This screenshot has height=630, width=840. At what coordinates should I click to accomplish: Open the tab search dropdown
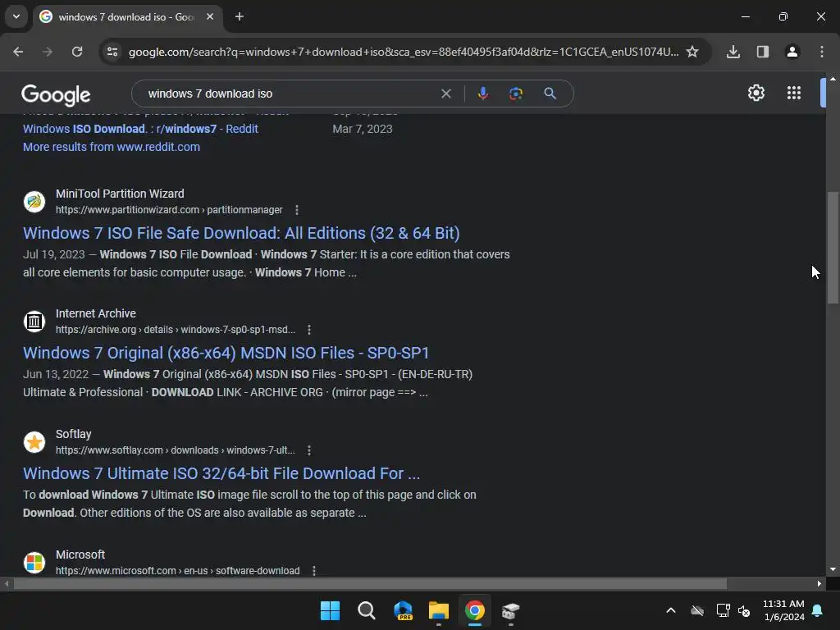16,16
